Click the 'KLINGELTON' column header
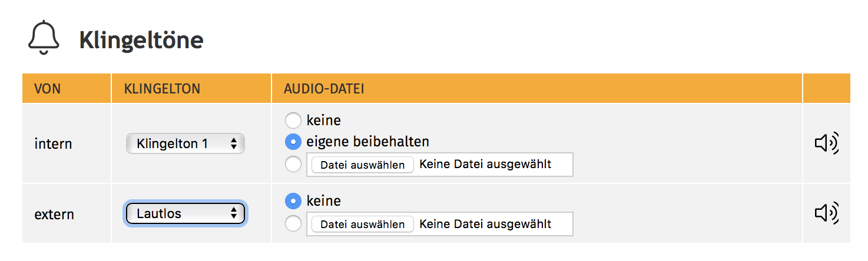 coord(162,89)
